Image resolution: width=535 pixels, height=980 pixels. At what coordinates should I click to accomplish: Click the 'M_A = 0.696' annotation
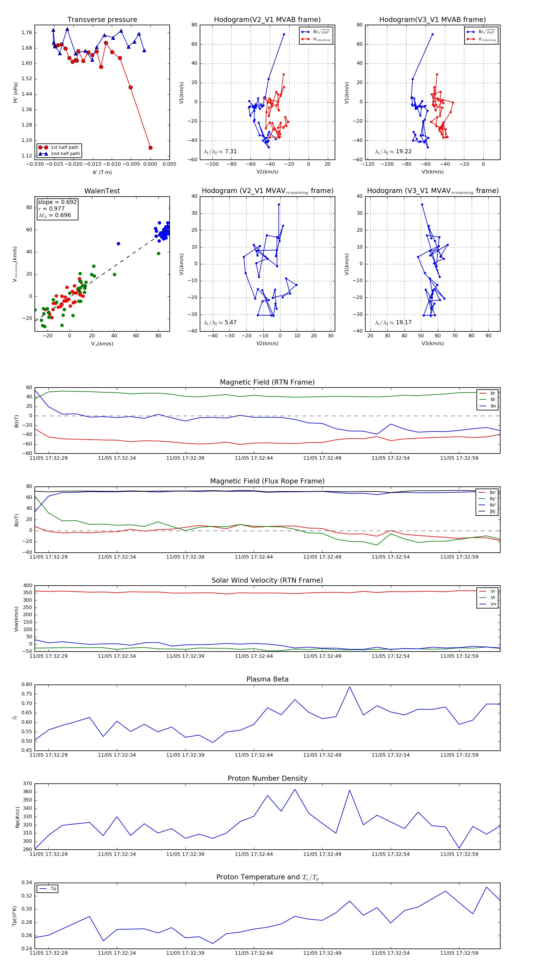tap(54, 215)
